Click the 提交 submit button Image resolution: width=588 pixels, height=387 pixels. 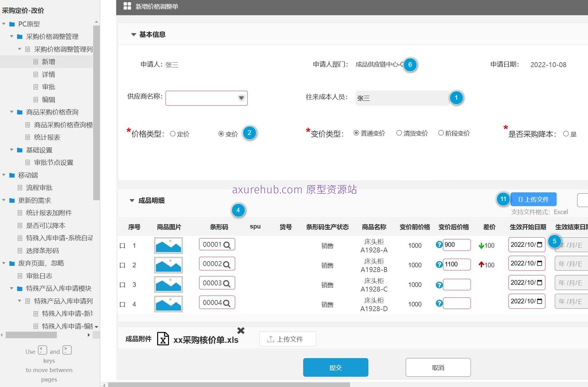(x=335, y=367)
